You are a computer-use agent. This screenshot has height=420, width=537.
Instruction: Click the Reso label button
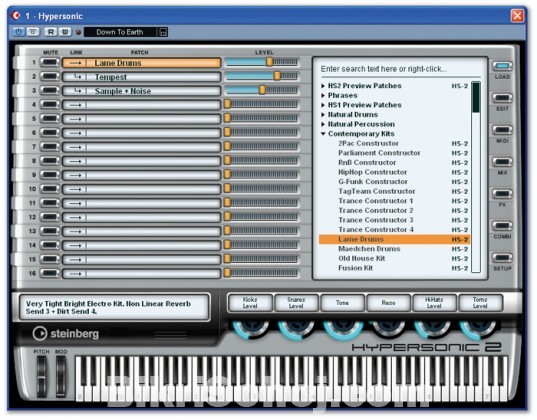tap(388, 303)
